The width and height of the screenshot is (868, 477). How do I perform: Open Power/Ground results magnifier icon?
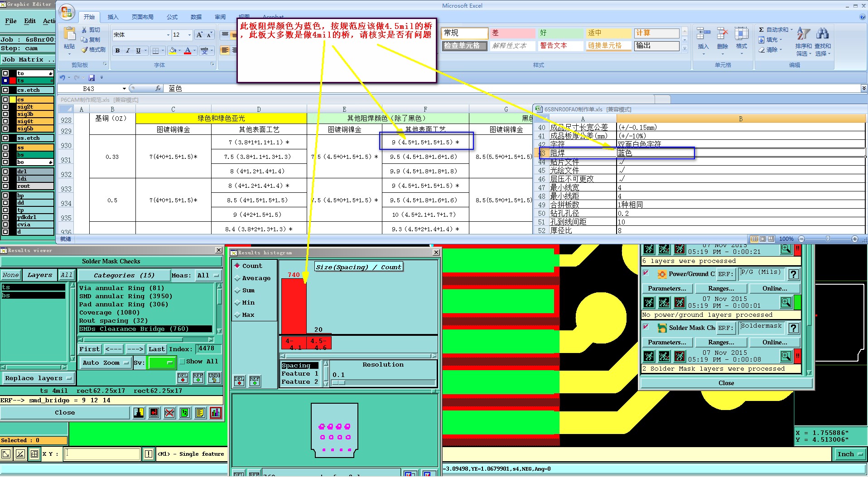coord(786,302)
